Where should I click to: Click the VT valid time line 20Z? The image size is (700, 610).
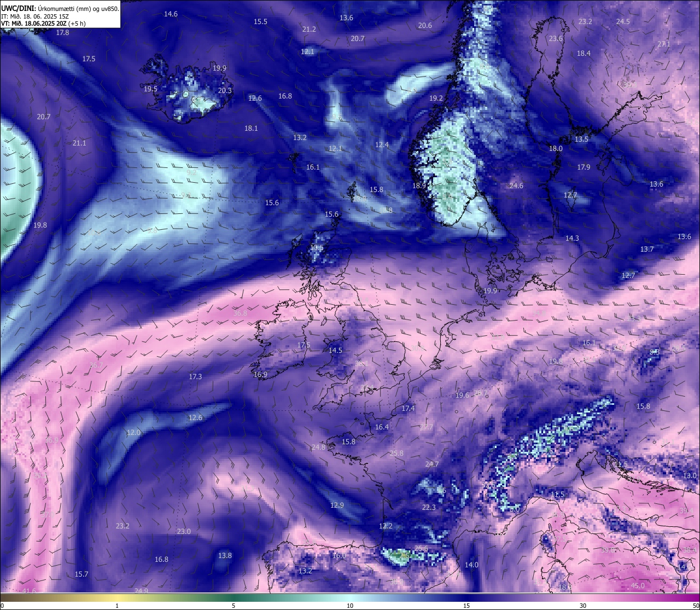[x=43, y=24]
